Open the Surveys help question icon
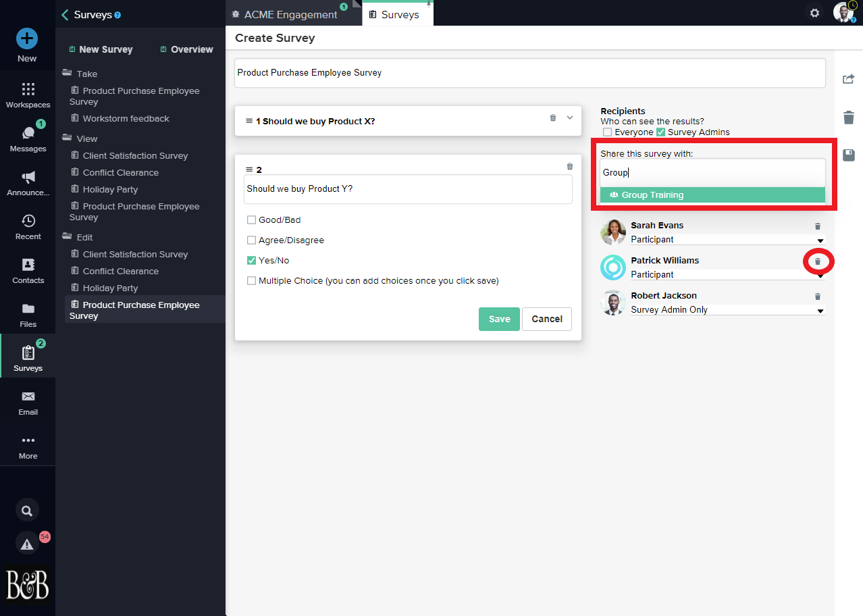Screen dimensions: 863x616 tap(117, 15)
